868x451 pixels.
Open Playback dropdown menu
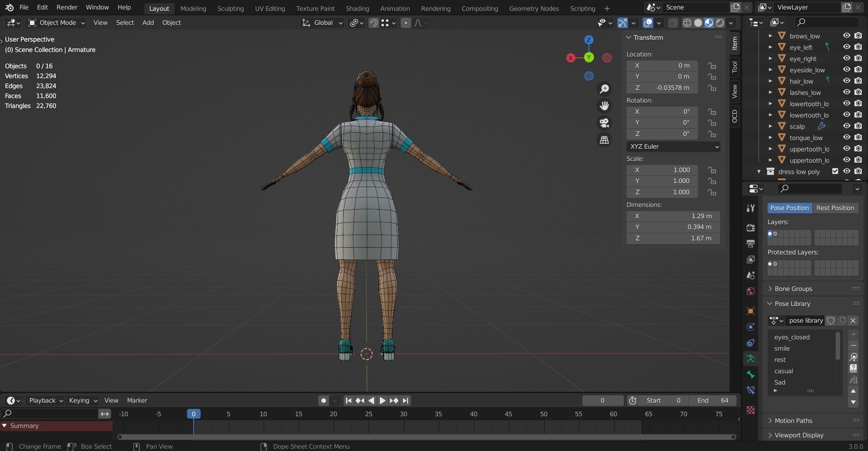pyautogui.click(x=46, y=400)
